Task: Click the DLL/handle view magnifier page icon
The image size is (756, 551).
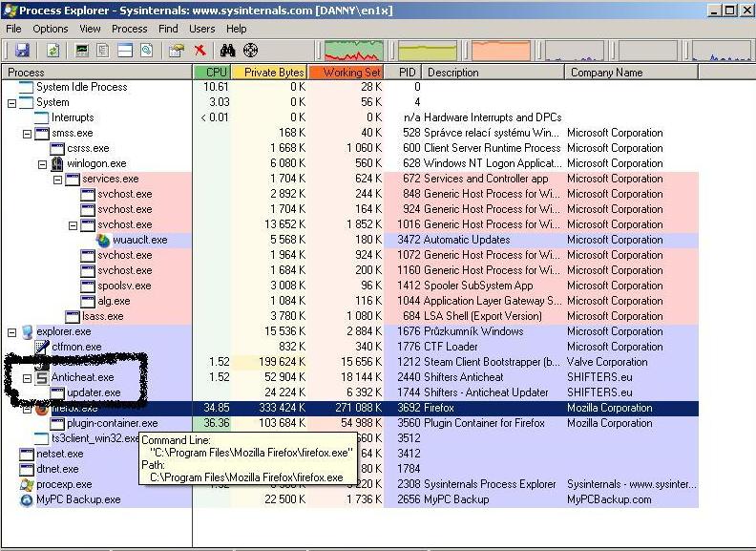Action: [147, 51]
